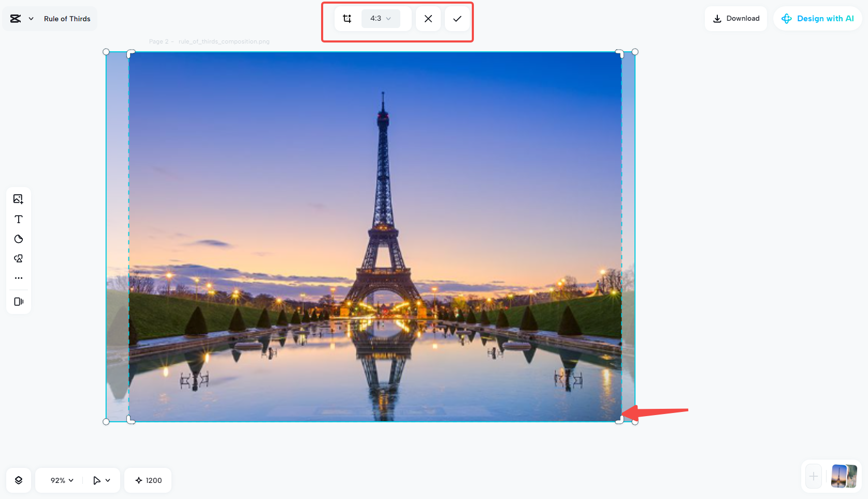Select the Crop icon in the top toolbar

click(x=347, y=18)
